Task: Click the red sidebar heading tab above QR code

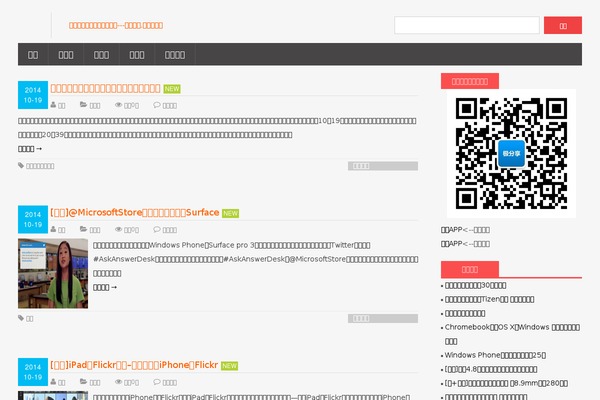Action: [x=470, y=81]
